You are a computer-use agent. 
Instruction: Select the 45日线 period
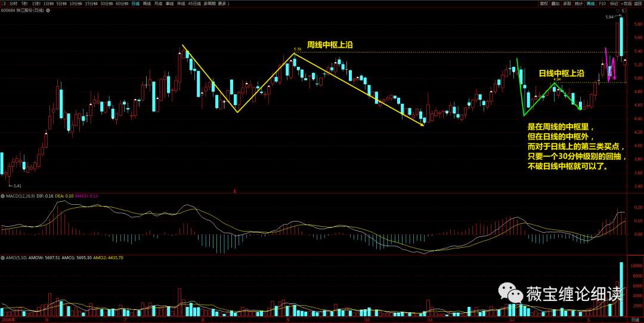194,4
